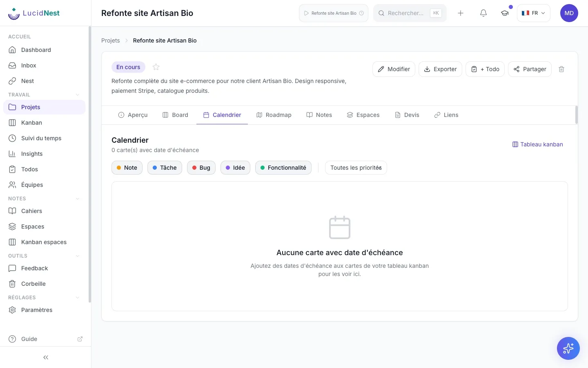The height and width of the screenshot is (368, 588).
Task: Go to Nest in sidebar
Action: tap(44, 81)
